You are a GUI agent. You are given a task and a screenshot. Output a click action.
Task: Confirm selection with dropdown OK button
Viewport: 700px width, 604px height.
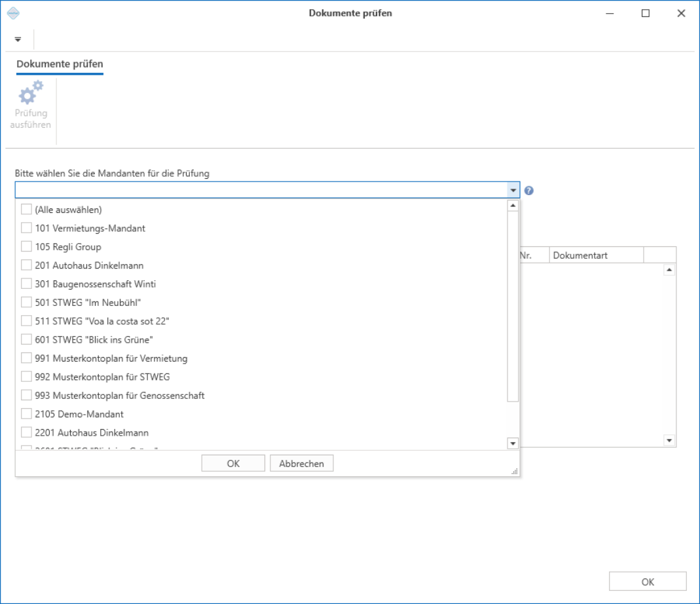coord(233,463)
